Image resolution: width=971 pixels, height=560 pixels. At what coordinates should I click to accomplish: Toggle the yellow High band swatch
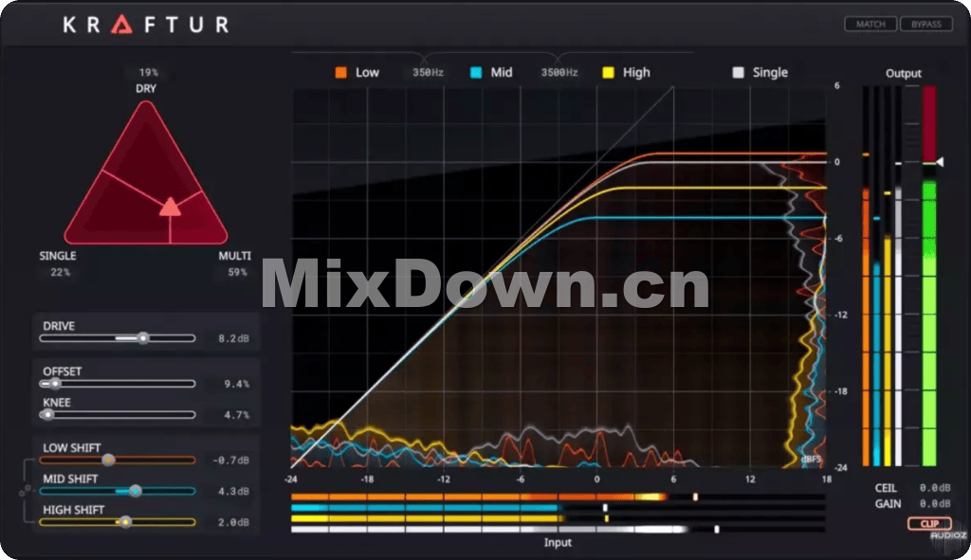[608, 72]
